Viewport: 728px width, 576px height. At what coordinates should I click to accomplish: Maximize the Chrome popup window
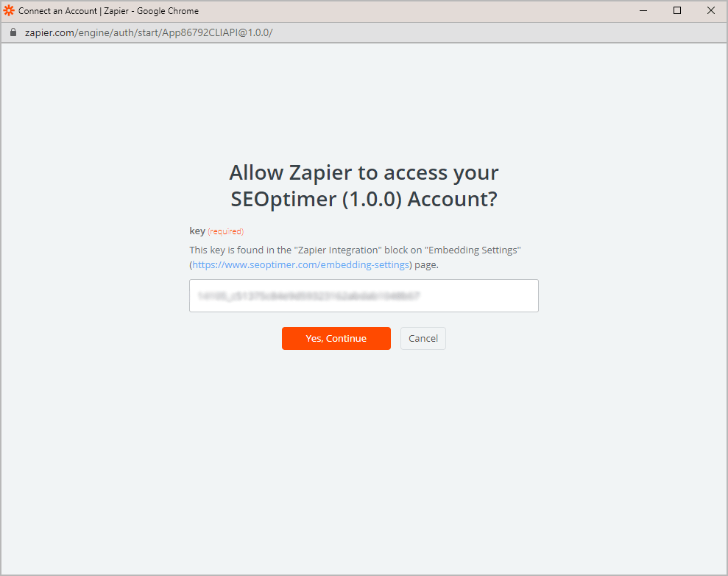tap(677, 11)
